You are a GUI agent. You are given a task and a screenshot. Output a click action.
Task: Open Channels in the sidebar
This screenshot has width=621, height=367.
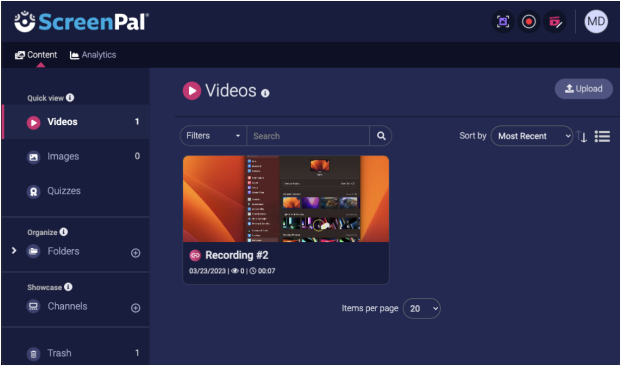coord(67,306)
